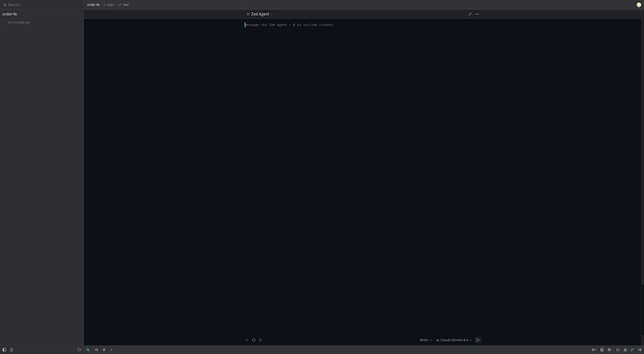The height and width of the screenshot is (354, 644).
Task: Open the Zed Agent selector dropdown
Action: [259, 14]
